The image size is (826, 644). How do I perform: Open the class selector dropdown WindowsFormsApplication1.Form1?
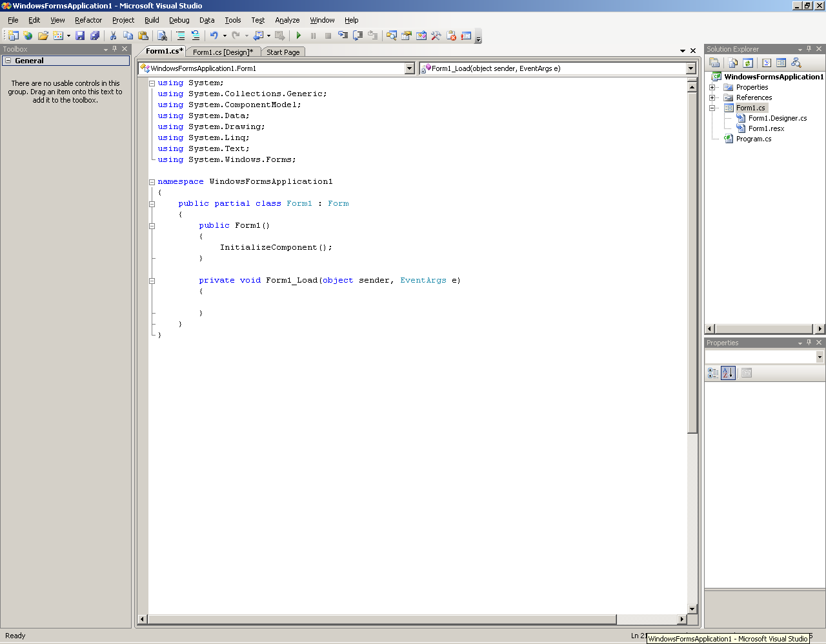click(409, 68)
